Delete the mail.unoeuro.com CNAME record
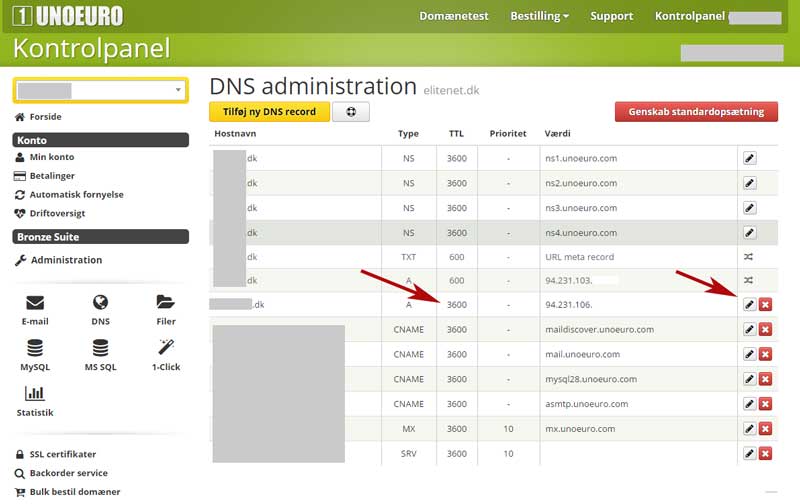Screen dimensions: 800x504 click(765, 354)
